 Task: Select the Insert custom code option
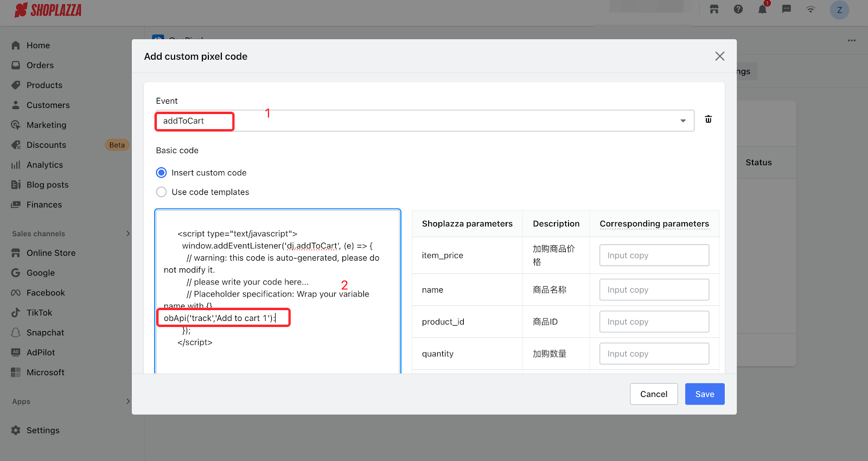(x=161, y=173)
